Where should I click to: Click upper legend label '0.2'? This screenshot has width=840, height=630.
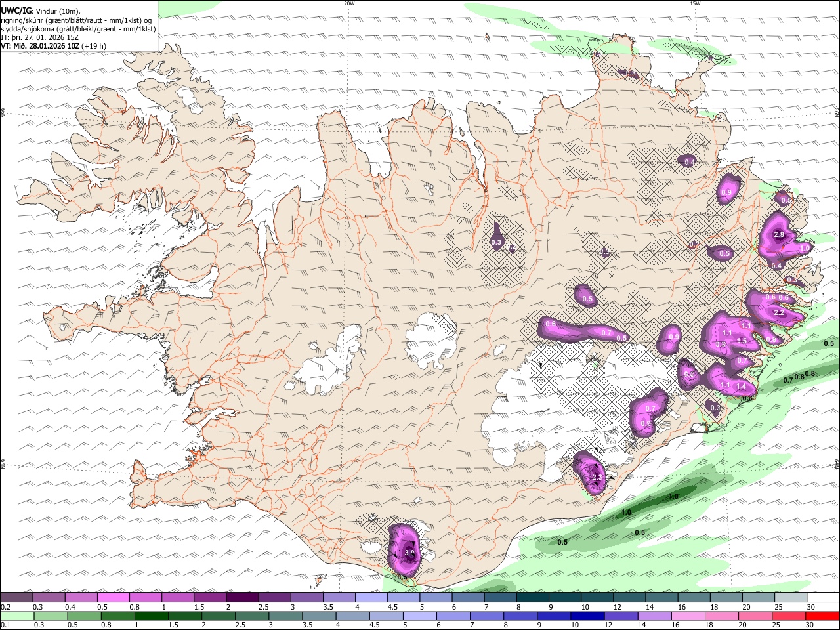pyautogui.click(x=5, y=607)
